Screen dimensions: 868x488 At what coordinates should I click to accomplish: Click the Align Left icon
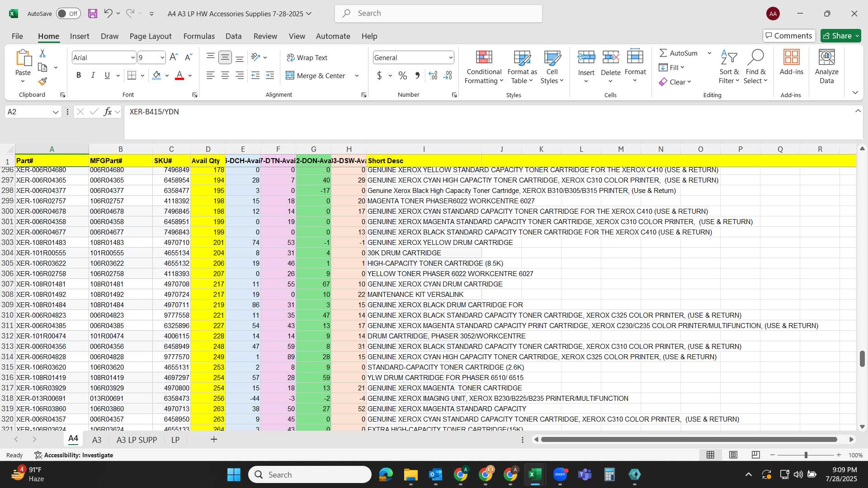click(x=211, y=75)
